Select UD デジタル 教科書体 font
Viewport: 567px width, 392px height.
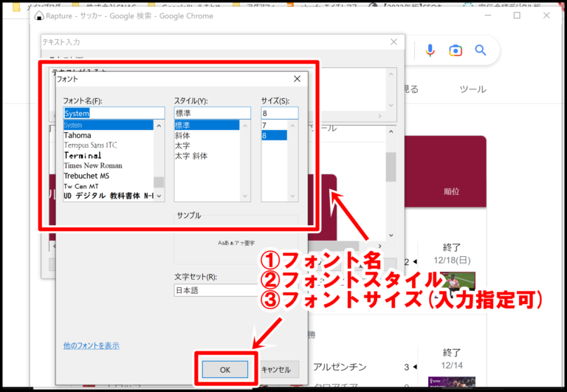[108, 196]
